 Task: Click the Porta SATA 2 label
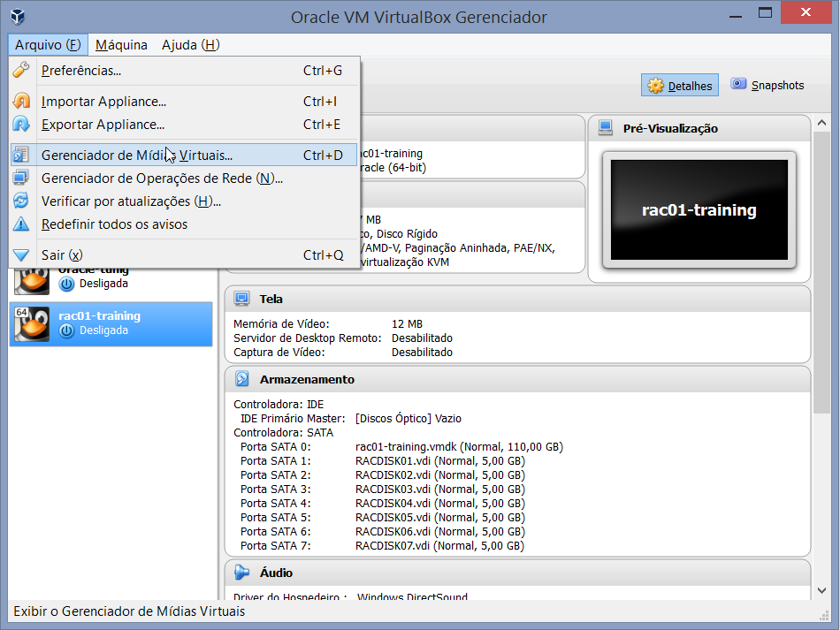[x=275, y=474]
